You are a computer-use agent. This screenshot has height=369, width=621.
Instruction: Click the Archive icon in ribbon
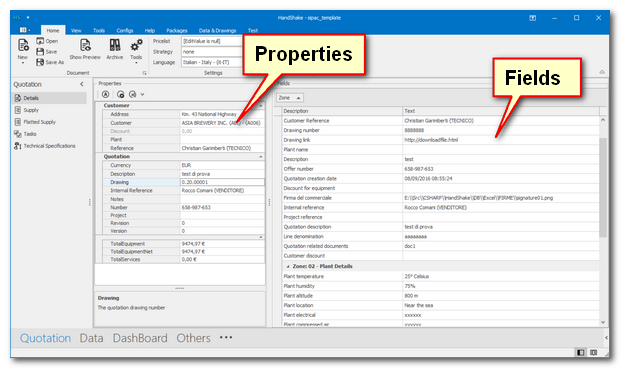pyautogui.click(x=114, y=45)
